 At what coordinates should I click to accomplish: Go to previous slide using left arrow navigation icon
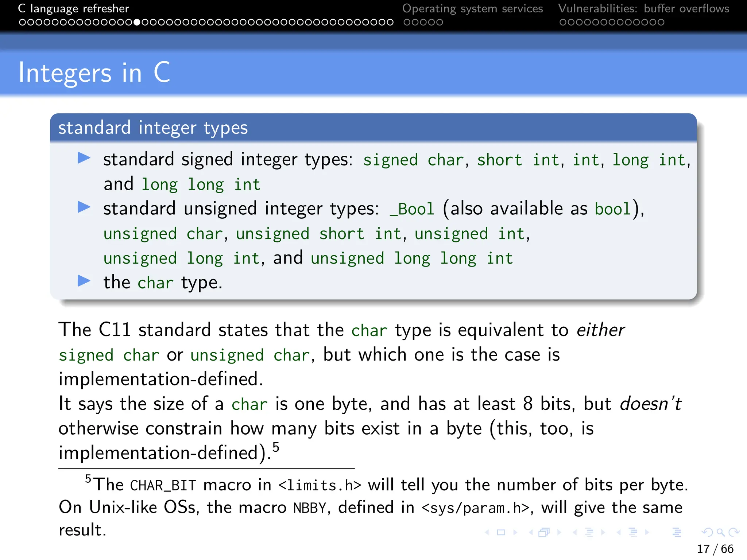pos(487,533)
